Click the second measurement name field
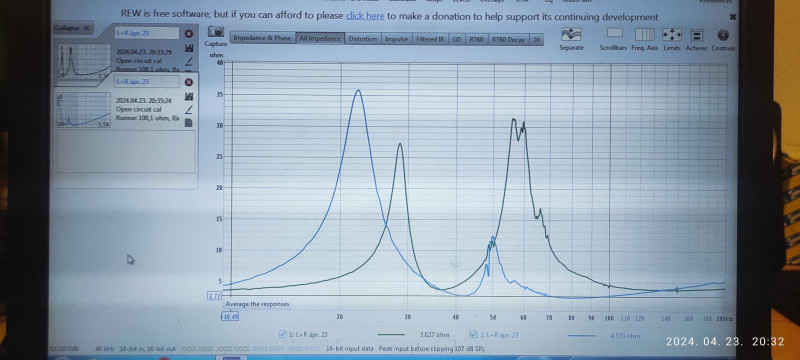The height and width of the screenshot is (360, 800). point(146,82)
